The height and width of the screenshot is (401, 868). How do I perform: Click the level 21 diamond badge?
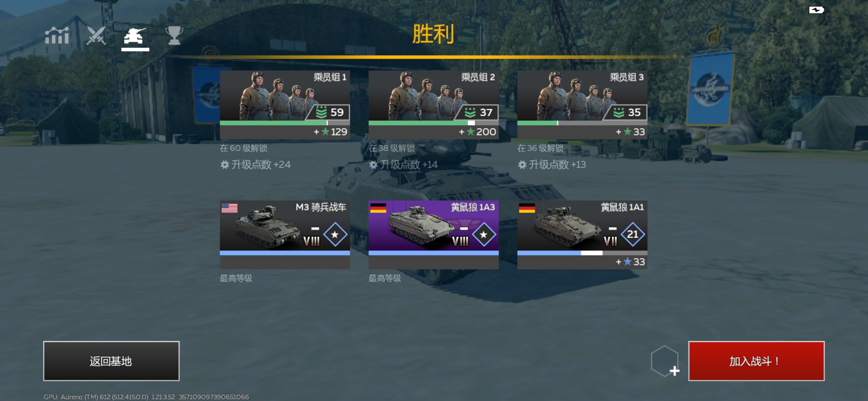click(632, 234)
